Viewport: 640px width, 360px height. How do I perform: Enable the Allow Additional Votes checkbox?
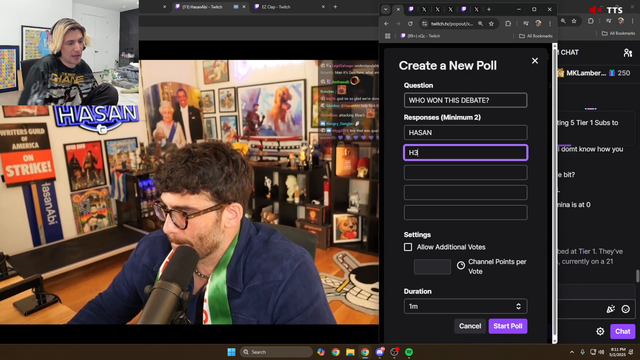(x=408, y=247)
